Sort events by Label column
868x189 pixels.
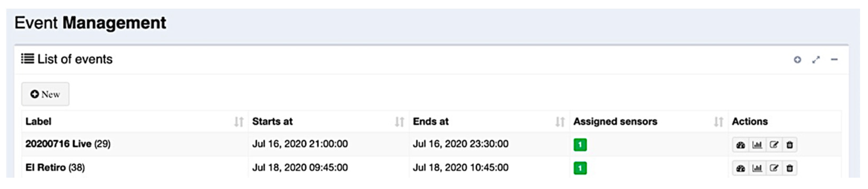[239, 122]
